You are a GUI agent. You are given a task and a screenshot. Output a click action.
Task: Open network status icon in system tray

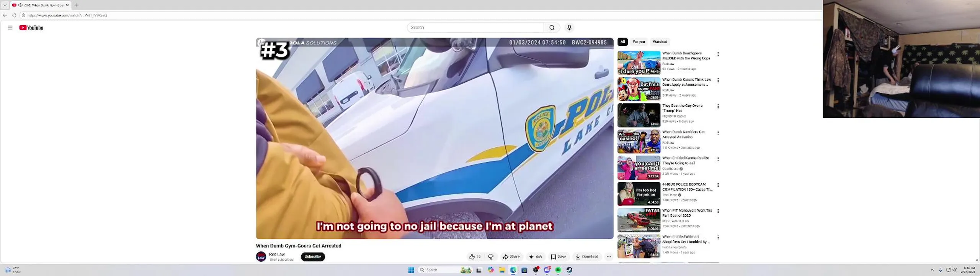948,270
